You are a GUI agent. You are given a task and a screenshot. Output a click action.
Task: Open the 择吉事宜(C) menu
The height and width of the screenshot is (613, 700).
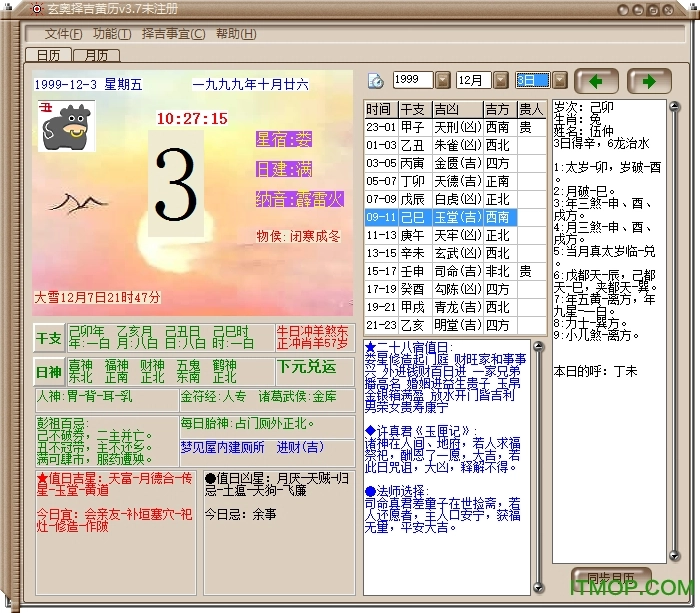click(173, 33)
